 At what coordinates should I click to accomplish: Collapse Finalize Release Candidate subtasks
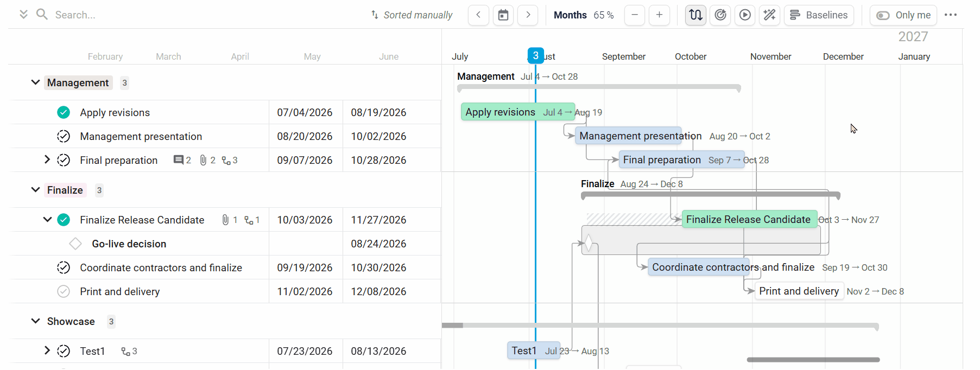click(47, 220)
